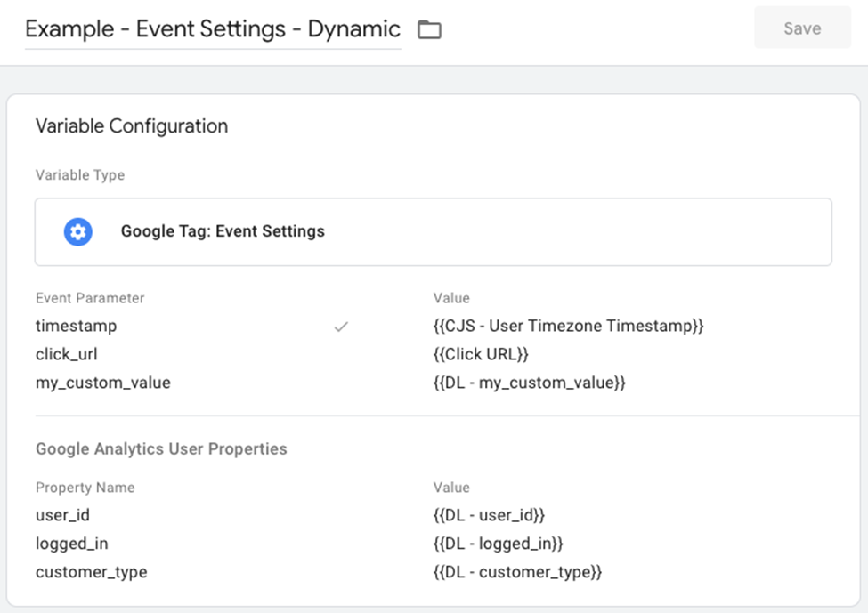Click the {{Click URL}} value
This screenshot has height=613, width=868.
click(481, 355)
